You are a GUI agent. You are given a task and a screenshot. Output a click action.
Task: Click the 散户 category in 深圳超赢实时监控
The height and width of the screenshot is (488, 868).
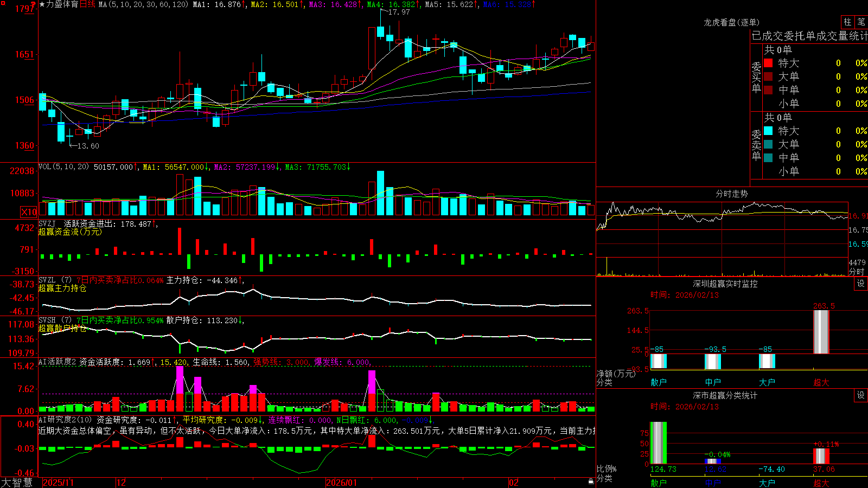click(659, 382)
